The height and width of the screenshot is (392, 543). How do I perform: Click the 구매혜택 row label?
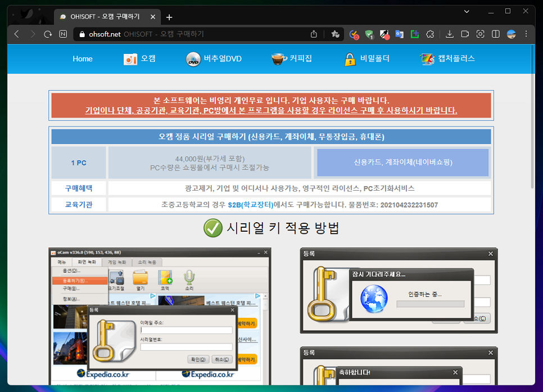(79, 188)
